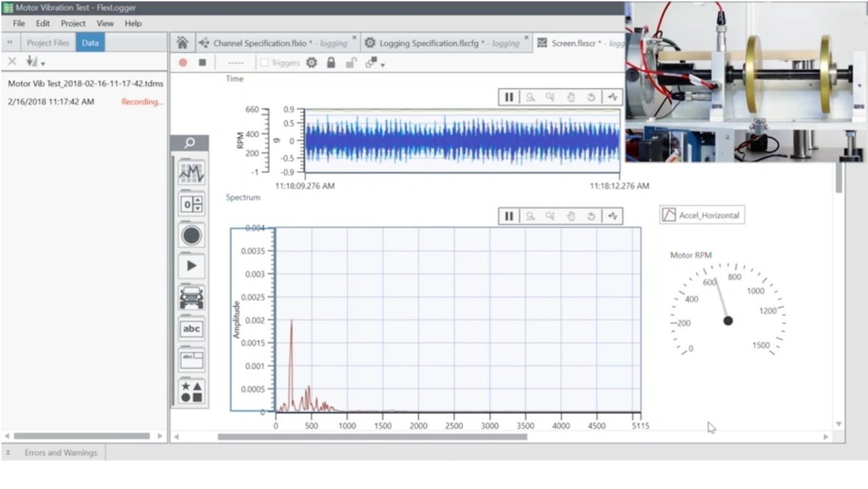Click the red record button in toolbar

(x=182, y=62)
